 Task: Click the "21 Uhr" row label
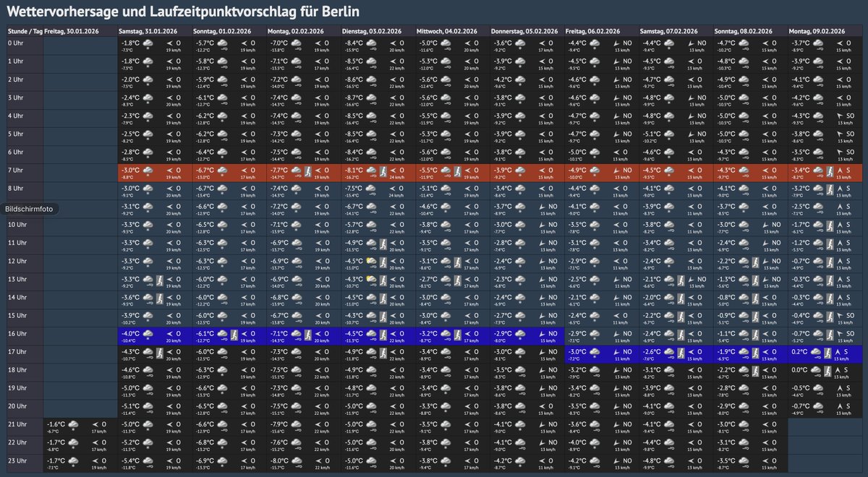pyautogui.click(x=17, y=424)
